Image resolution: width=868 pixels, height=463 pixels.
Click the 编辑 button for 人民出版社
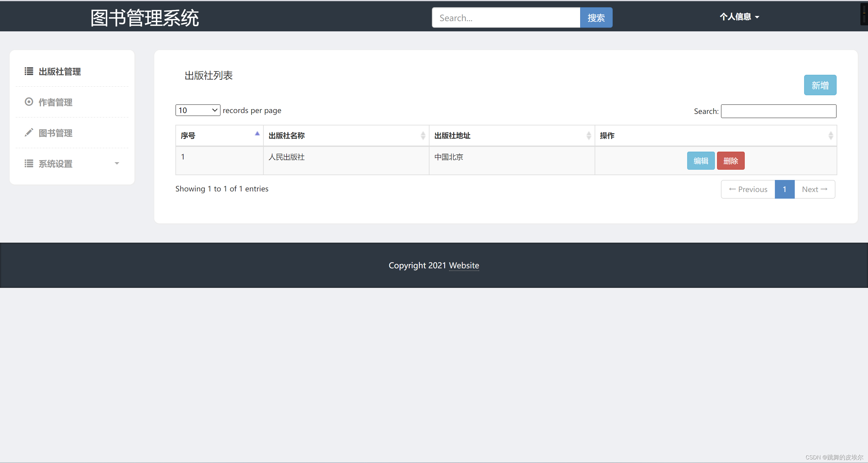tap(700, 161)
